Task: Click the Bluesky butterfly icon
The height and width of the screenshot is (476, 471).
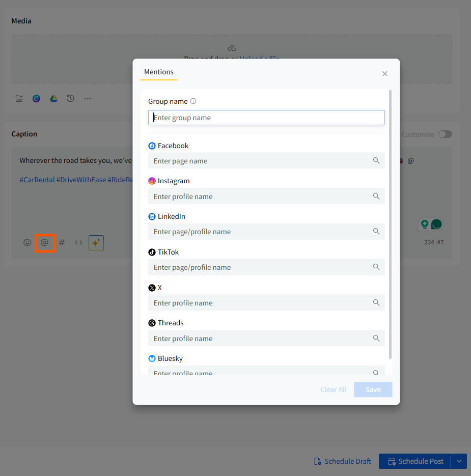Action: click(152, 358)
